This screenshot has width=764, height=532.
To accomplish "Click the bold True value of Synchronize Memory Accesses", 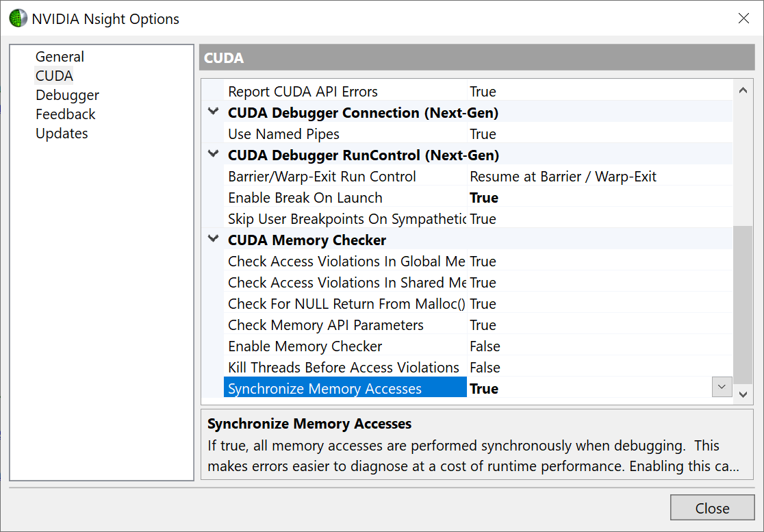I will click(484, 389).
